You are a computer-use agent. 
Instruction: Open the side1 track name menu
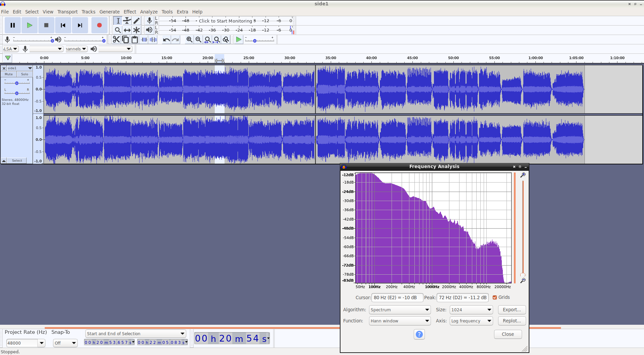pyautogui.click(x=19, y=68)
